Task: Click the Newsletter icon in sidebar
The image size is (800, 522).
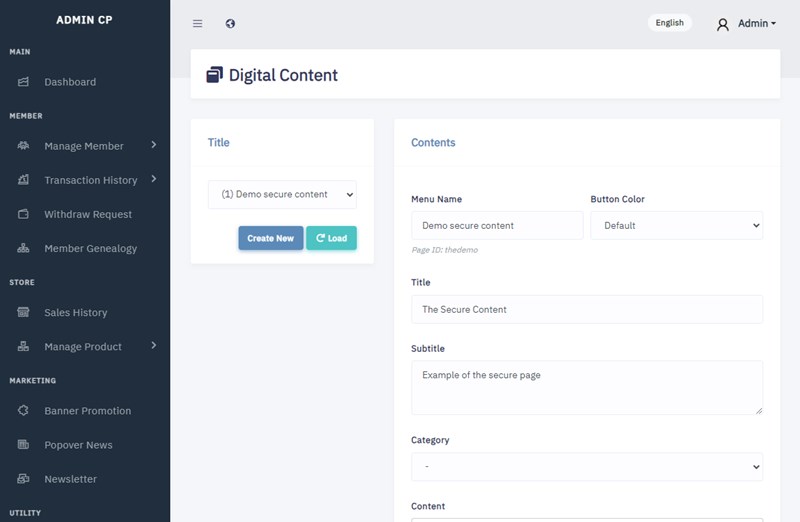Action: 23,479
